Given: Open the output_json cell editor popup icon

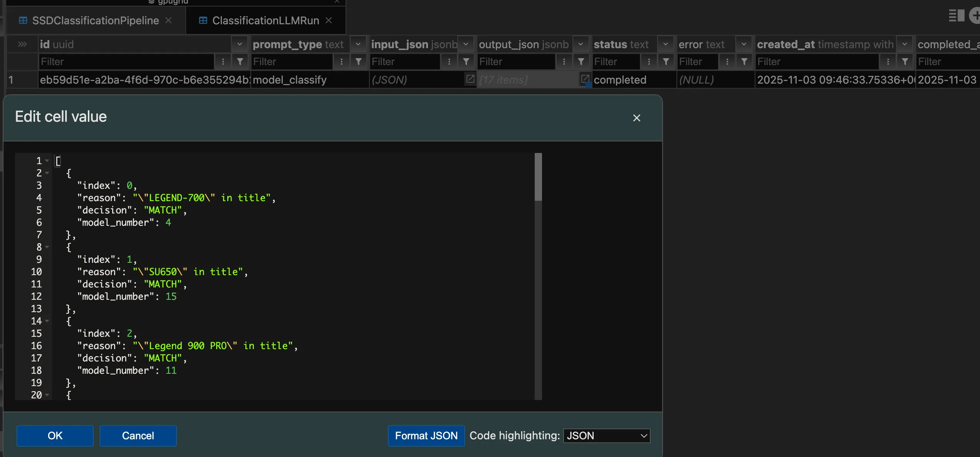Looking at the screenshot, I should point(585,79).
